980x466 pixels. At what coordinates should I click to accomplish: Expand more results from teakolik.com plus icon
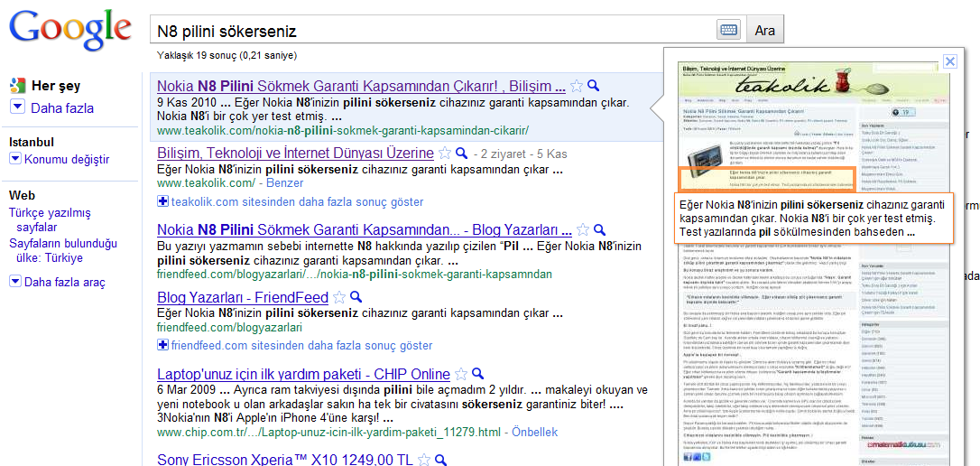click(x=162, y=201)
